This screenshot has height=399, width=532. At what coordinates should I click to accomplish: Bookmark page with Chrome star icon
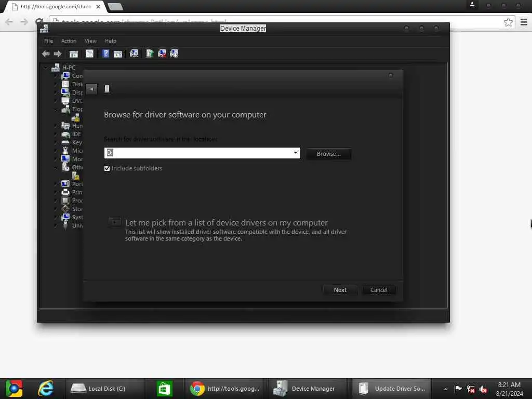[x=508, y=22]
